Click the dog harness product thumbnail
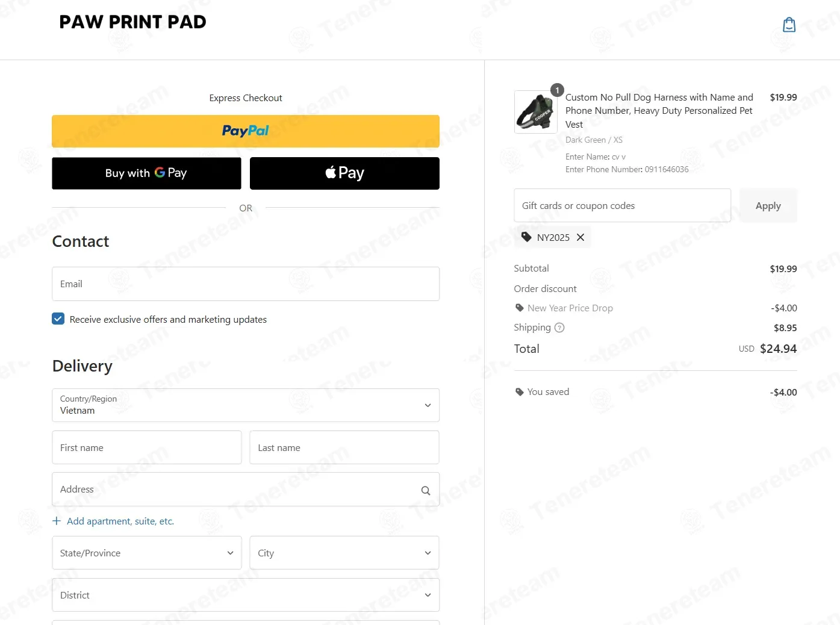The width and height of the screenshot is (840, 625). [536, 112]
